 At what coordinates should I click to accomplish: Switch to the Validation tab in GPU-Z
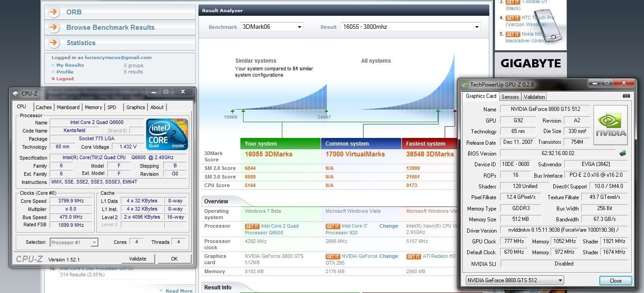[534, 96]
